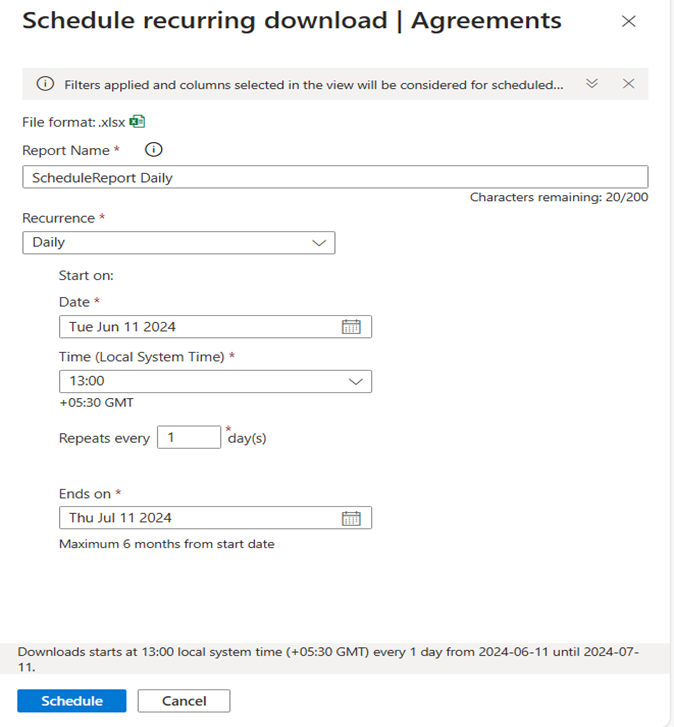Click the Report Name info icon
674x727 pixels.
coord(153,150)
